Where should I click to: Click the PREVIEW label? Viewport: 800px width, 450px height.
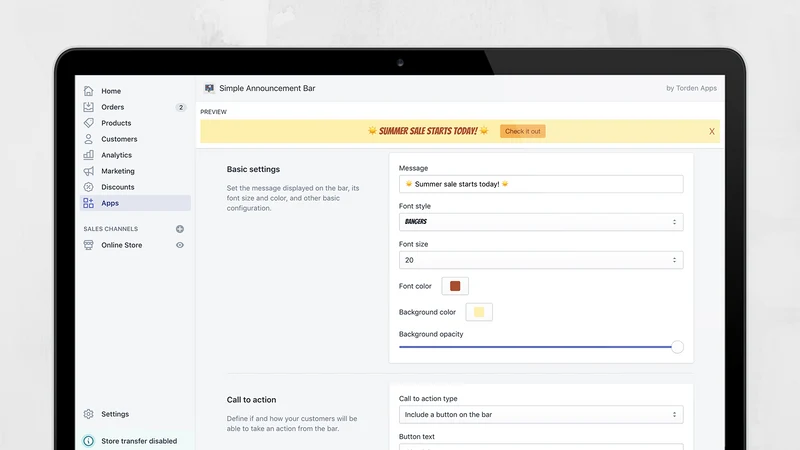213,112
